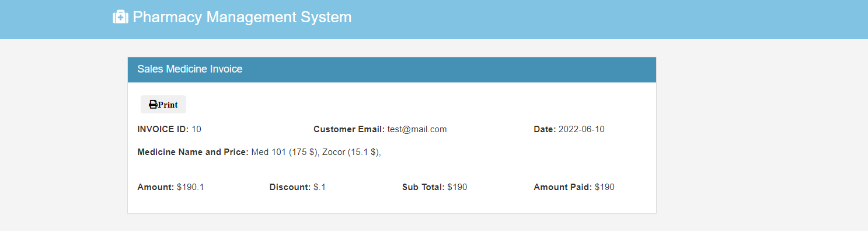Viewport: 868px width, 231px height.
Task: Open the Pharmacy Management System title link
Action: pos(232,17)
